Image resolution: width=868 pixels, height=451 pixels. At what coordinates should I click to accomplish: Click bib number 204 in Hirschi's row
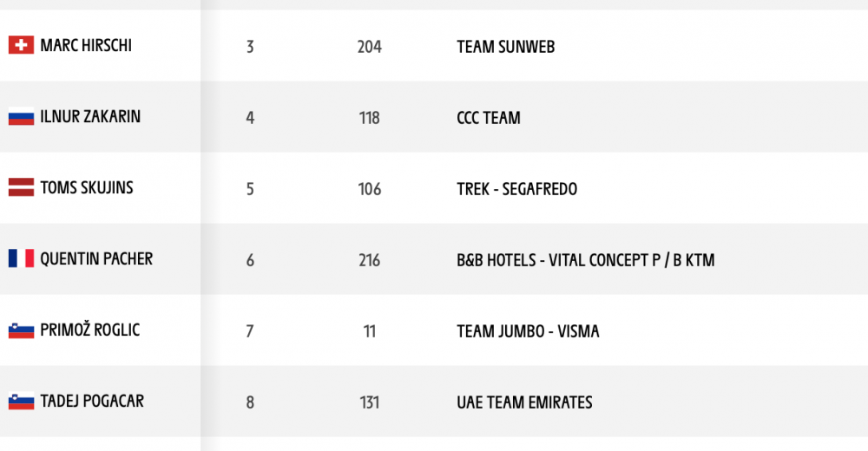coord(369,47)
